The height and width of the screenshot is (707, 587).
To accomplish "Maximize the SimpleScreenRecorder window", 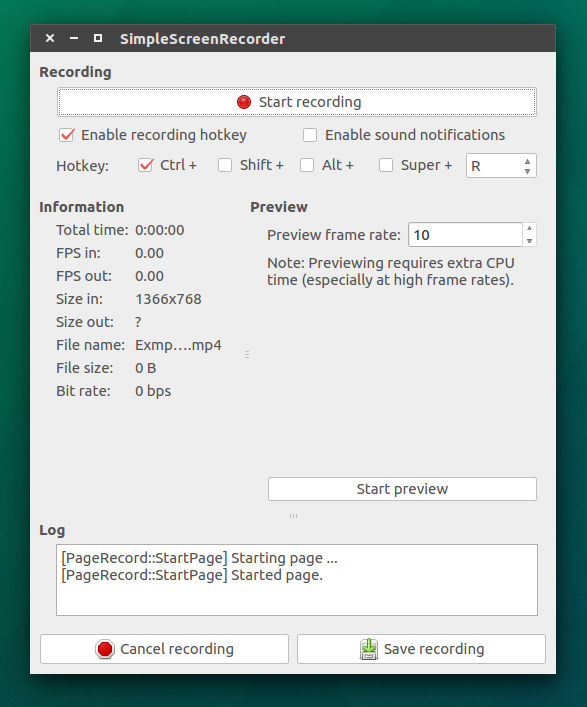I will (x=98, y=38).
